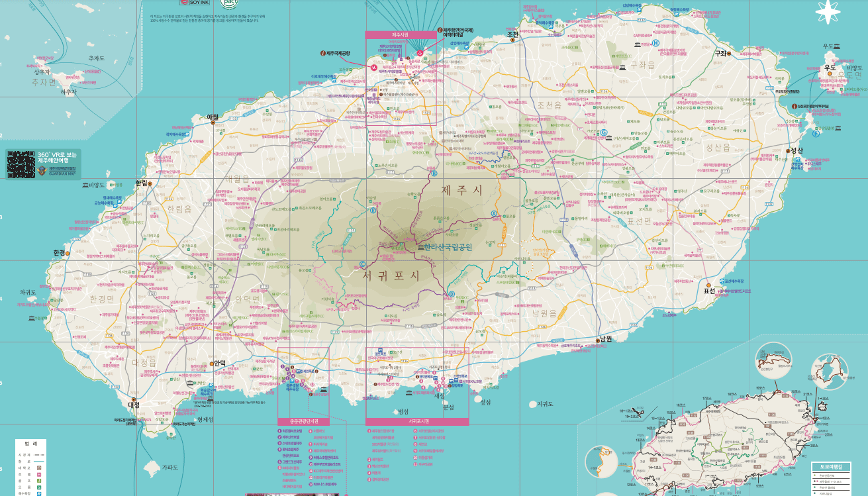This screenshot has height=496, width=868.
Task: Click the 형제섬 island label
Action: click(x=205, y=419)
